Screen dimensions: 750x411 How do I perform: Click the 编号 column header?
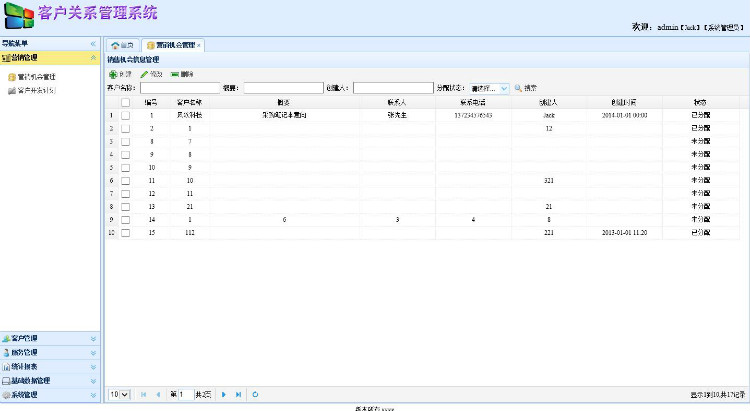pyautogui.click(x=152, y=102)
